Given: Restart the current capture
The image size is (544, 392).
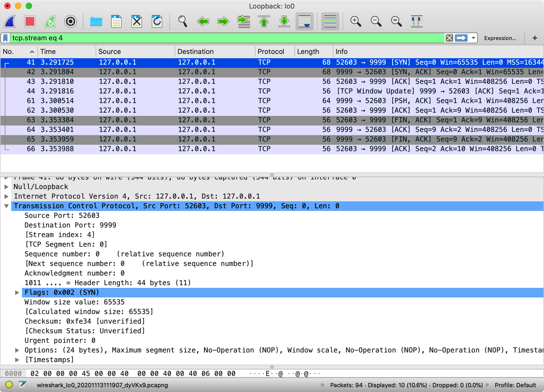Looking at the screenshot, I should click(x=50, y=21).
